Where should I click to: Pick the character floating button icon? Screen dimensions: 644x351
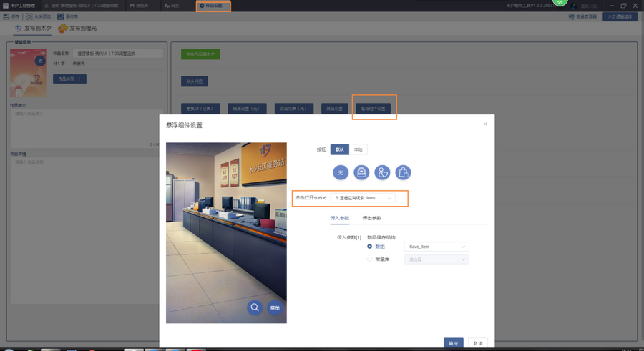[x=383, y=172]
